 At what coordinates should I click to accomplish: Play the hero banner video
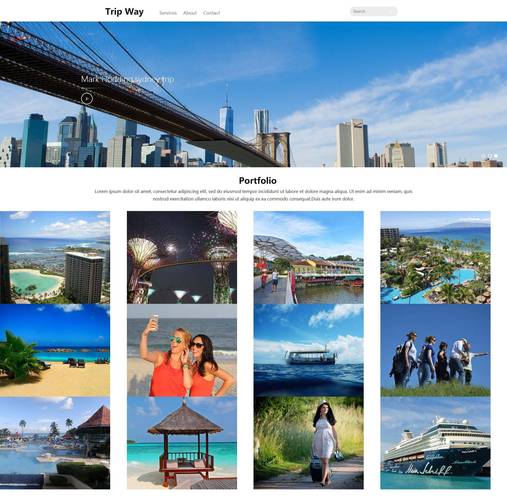pyautogui.click(x=87, y=98)
